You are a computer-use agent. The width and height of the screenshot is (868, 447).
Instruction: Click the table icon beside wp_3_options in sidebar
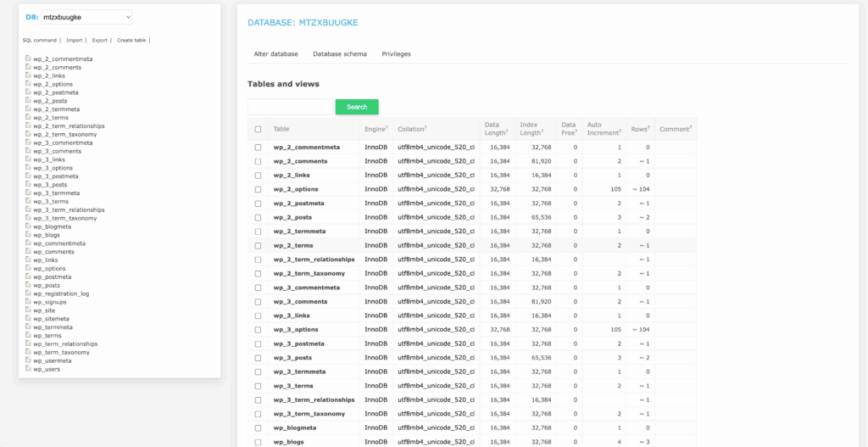tap(28, 167)
